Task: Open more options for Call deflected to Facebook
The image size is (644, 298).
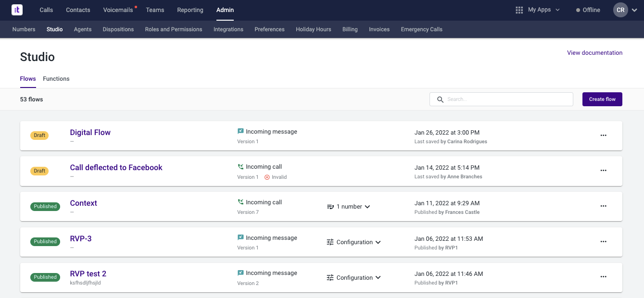Action: [x=603, y=171]
